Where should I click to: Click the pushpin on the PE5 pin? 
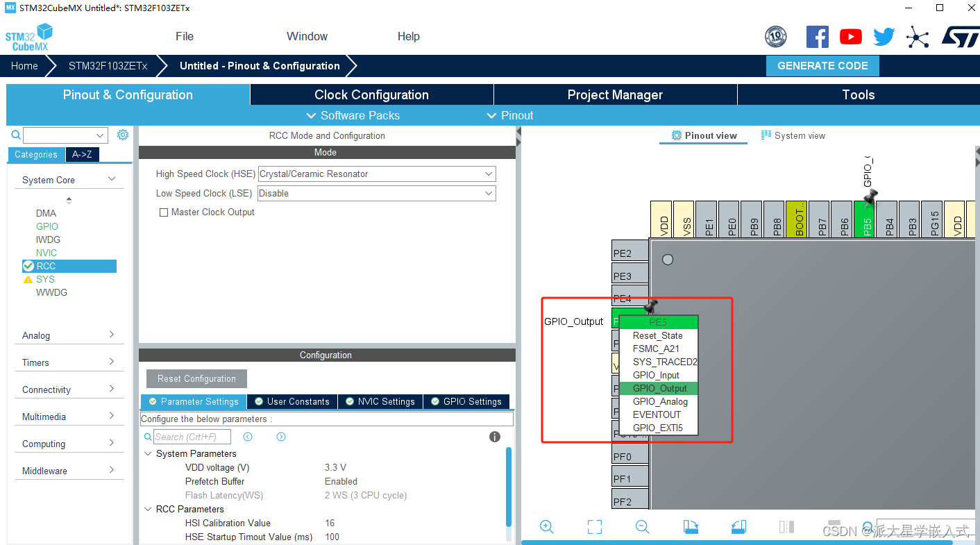(x=650, y=307)
